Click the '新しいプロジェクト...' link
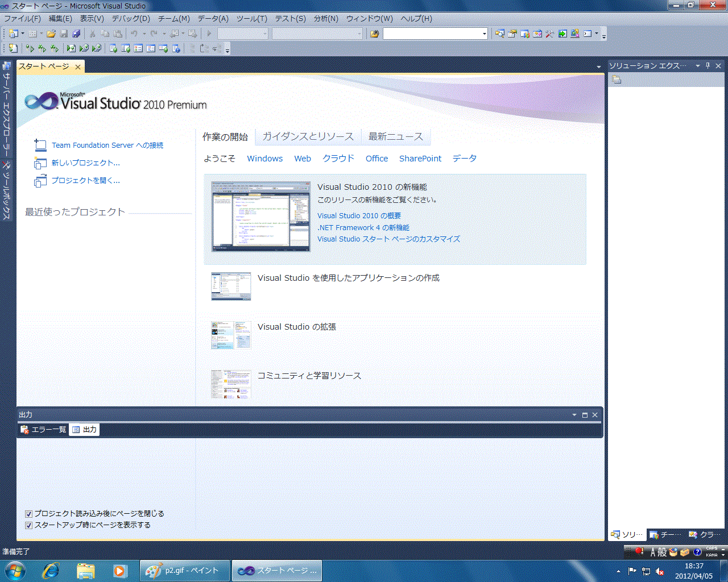Viewport: 728px width, 582px height. [x=86, y=163]
